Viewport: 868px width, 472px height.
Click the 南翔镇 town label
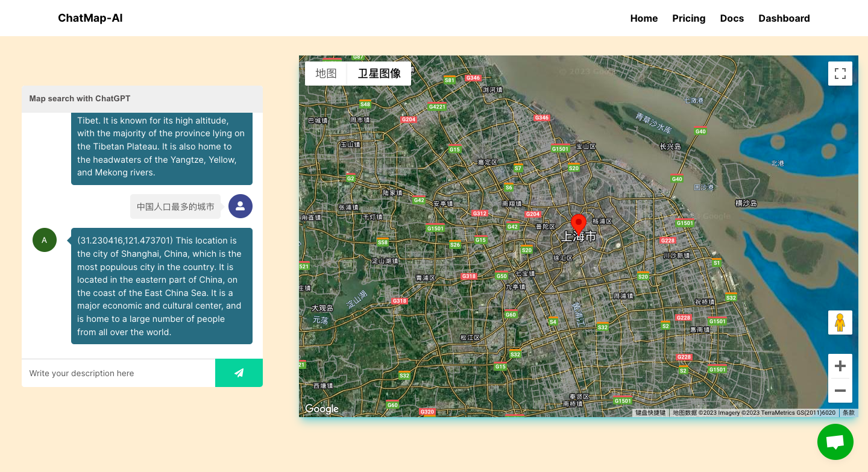click(512, 204)
